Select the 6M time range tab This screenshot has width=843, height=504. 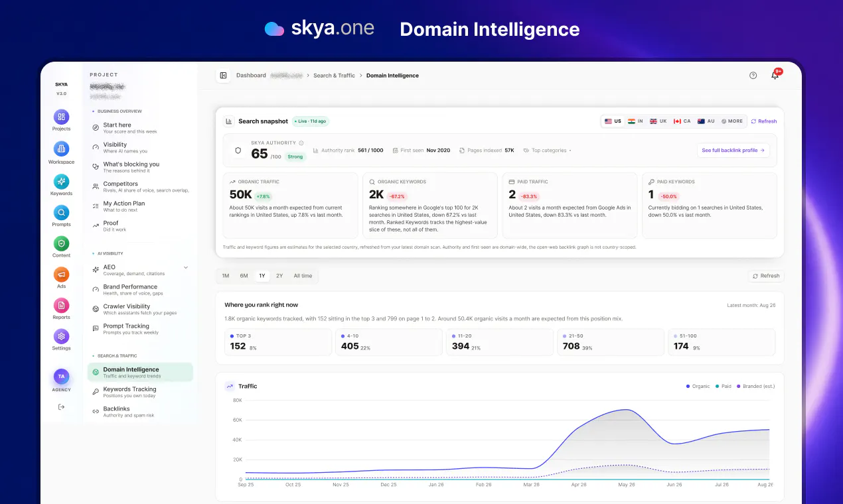[244, 276]
